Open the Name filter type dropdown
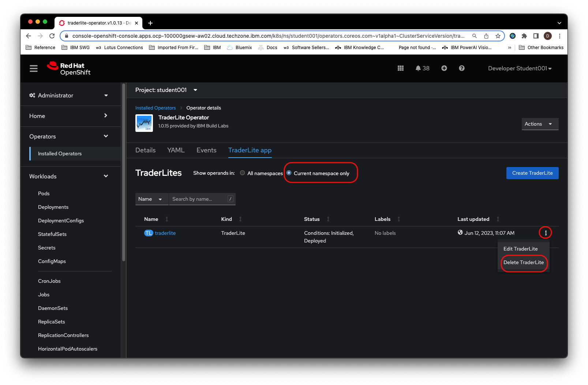The height and width of the screenshot is (385, 588). pyautogui.click(x=151, y=199)
